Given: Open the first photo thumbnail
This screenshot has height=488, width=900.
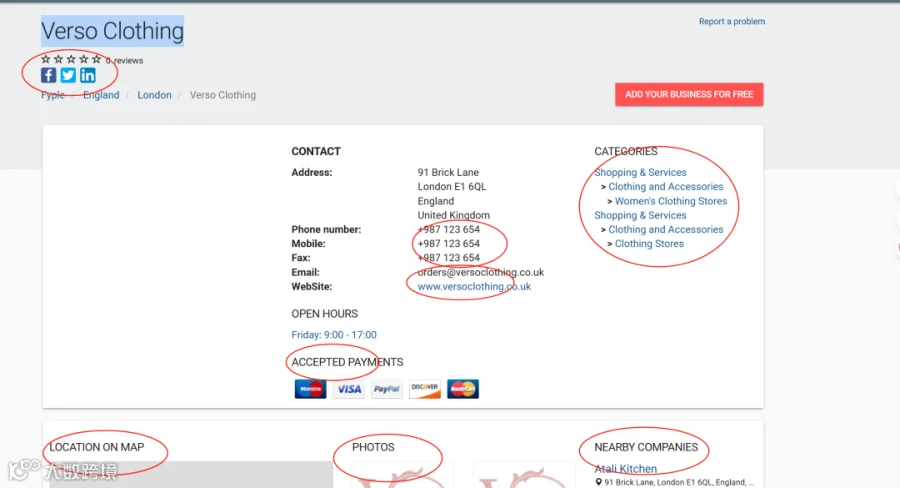Looking at the screenshot, I should pos(403,475).
